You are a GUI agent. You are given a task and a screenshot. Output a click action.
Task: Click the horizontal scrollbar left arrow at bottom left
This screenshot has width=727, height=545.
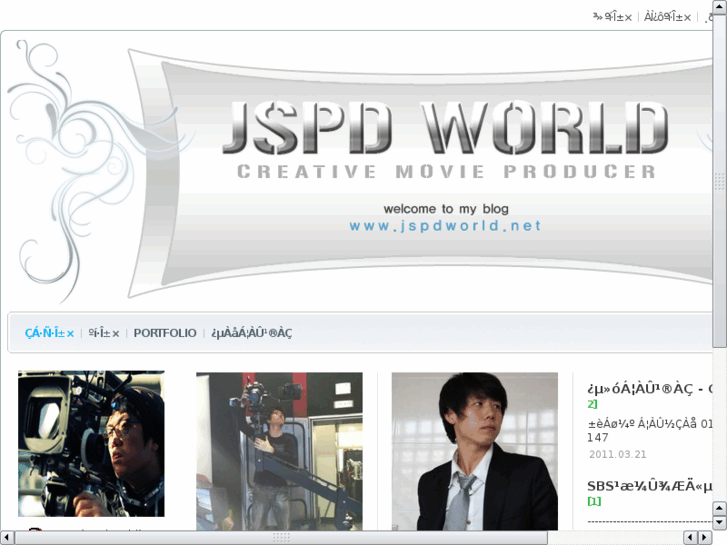pyautogui.click(x=6, y=538)
